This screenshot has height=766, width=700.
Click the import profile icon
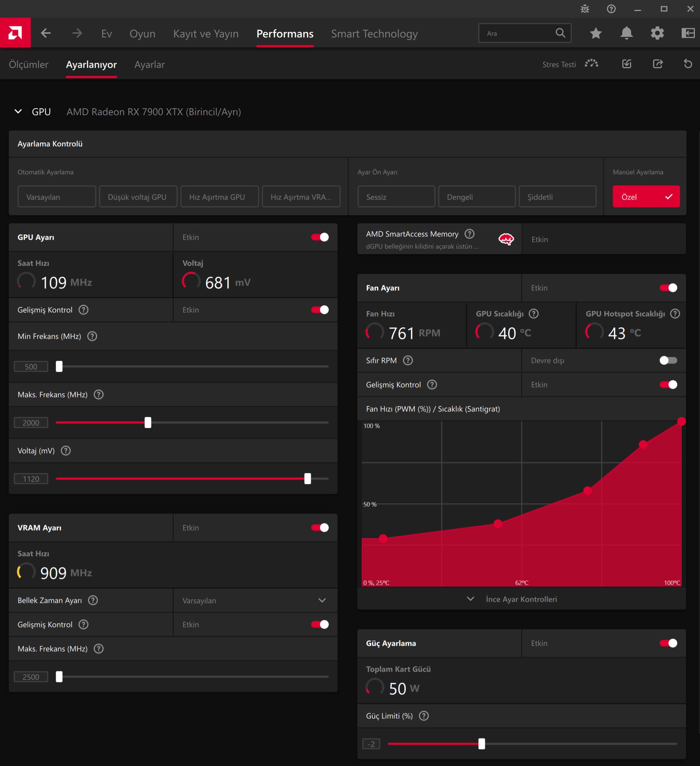627,64
